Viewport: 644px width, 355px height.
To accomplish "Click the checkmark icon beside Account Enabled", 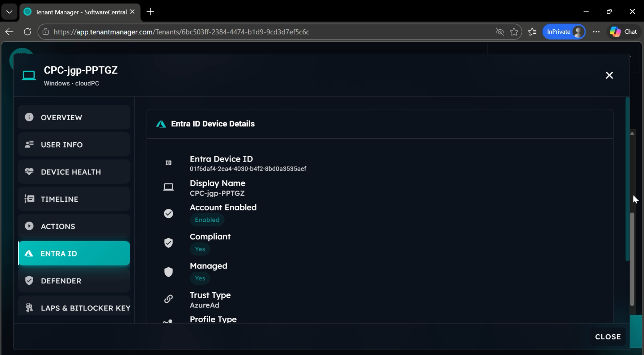I will pos(169,214).
